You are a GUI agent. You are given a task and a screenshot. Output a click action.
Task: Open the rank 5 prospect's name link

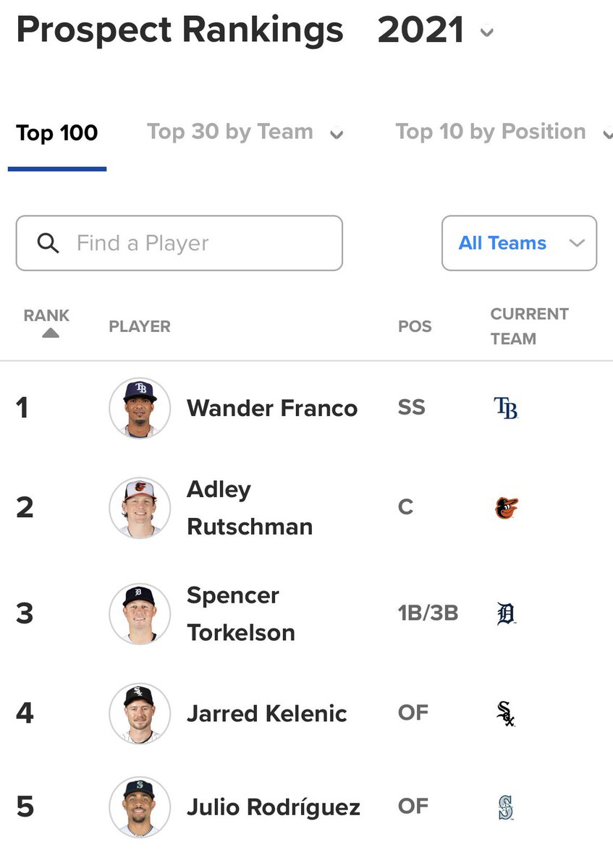click(274, 807)
